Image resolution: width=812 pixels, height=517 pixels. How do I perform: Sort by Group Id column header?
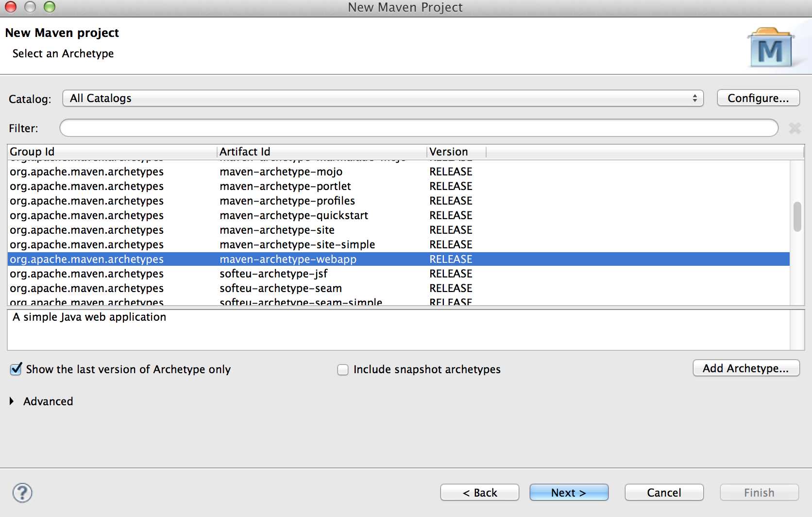(x=112, y=152)
